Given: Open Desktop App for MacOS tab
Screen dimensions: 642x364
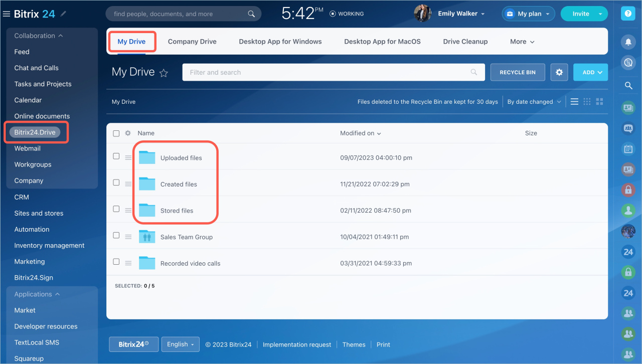Looking at the screenshot, I should point(382,42).
